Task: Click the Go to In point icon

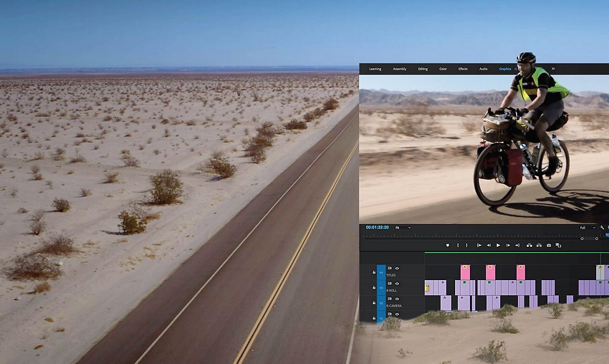Action: (478, 245)
